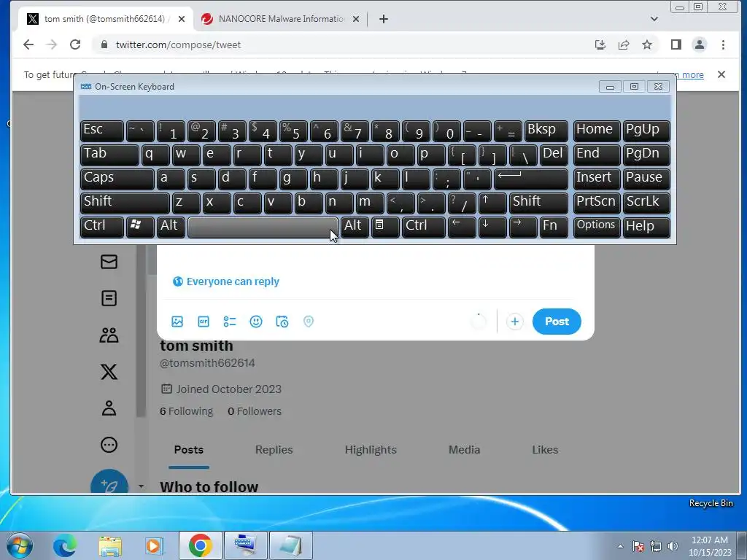
Task: Toggle right Shift key on keyboard
Action: pyautogui.click(x=539, y=203)
